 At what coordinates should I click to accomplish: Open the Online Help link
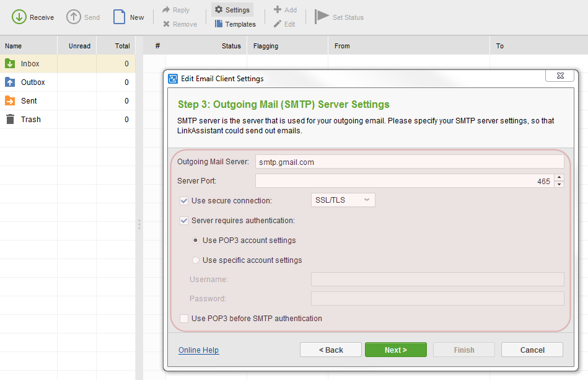[x=198, y=350]
